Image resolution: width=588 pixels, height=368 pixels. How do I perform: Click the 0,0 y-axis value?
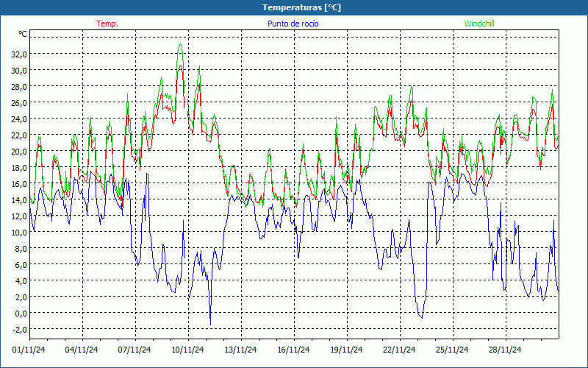tap(21, 314)
